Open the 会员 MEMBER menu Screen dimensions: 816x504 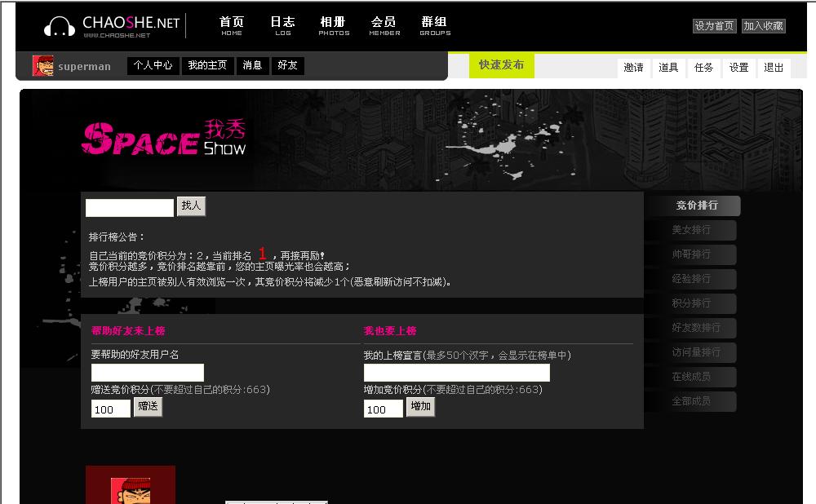coord(384,25)
